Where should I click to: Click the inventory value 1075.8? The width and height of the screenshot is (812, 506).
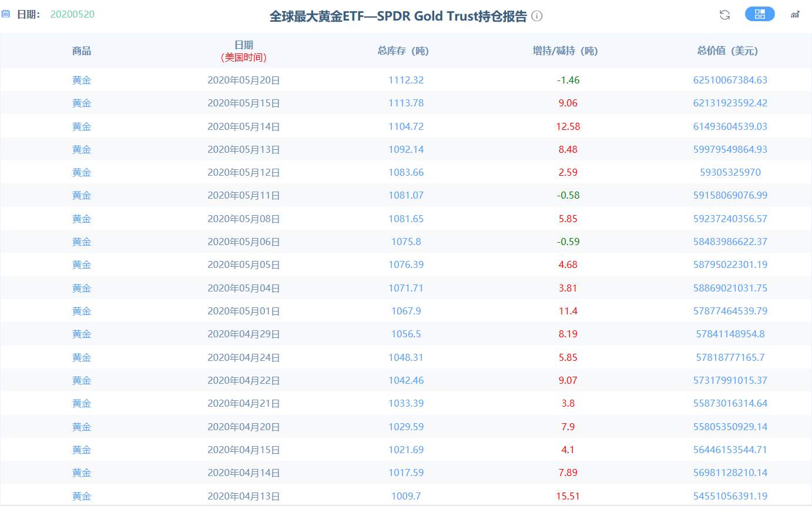[406, 242]
